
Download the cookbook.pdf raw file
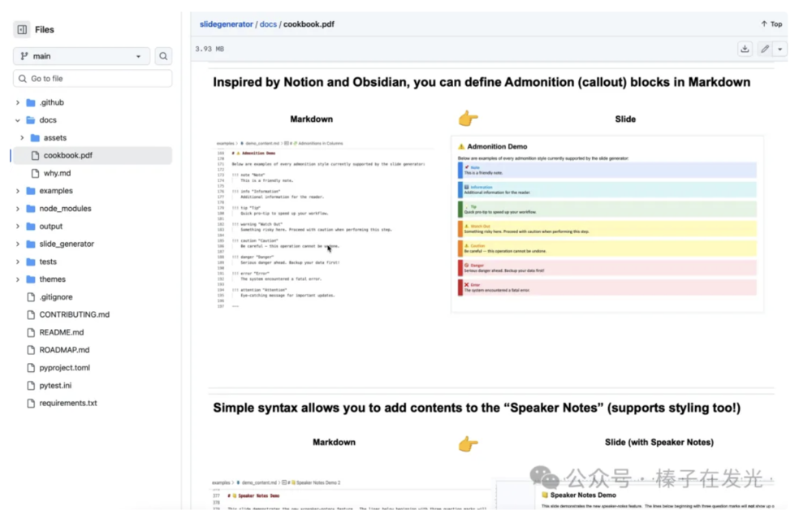(745, 50)
